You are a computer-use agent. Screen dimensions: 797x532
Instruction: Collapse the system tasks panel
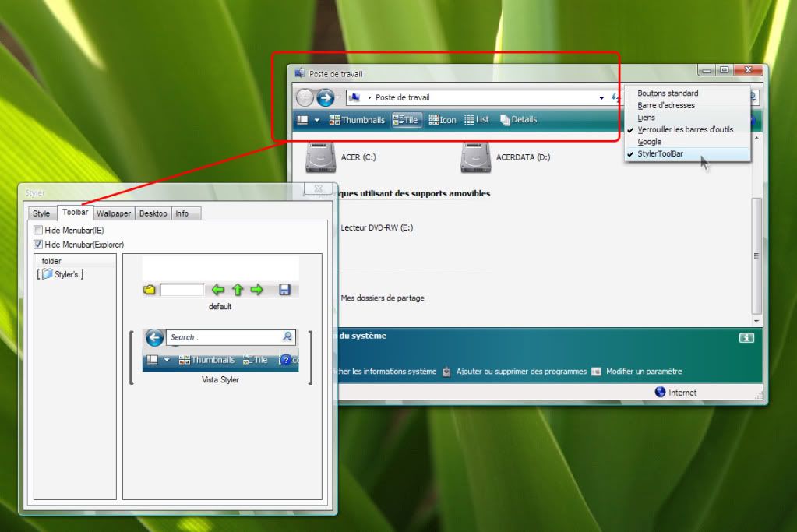[x=746, y=337]
